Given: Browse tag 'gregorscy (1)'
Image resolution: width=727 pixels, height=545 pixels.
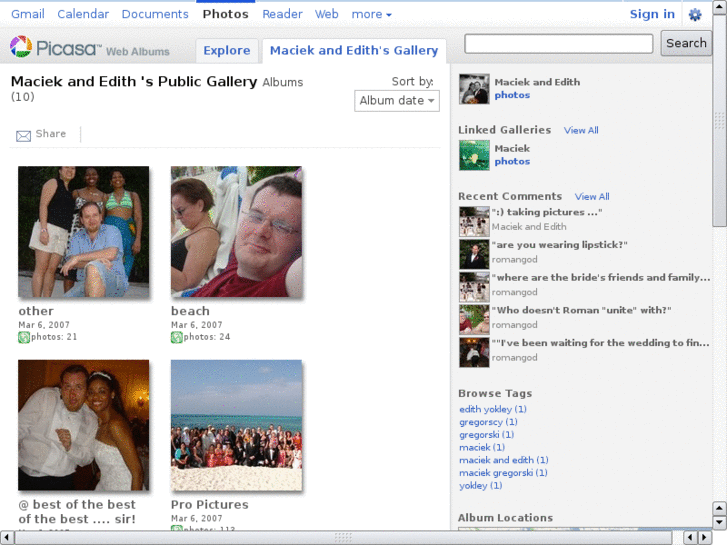Looking at the screenshot, I should click(488, 422).
